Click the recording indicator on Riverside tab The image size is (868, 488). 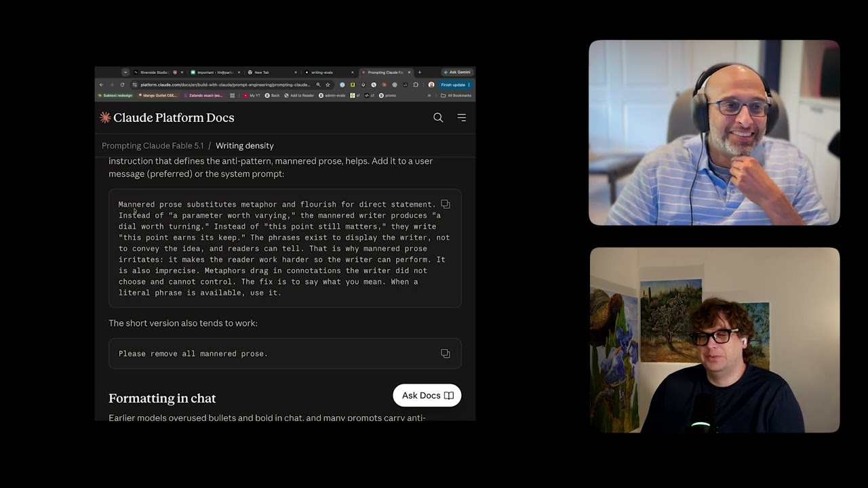click(x=175, y=73)
